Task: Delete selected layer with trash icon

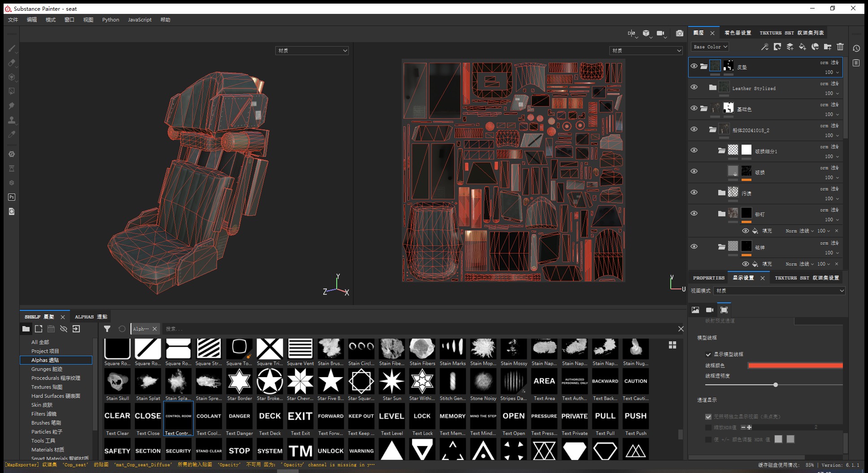Action: click(x=840, y=47)
